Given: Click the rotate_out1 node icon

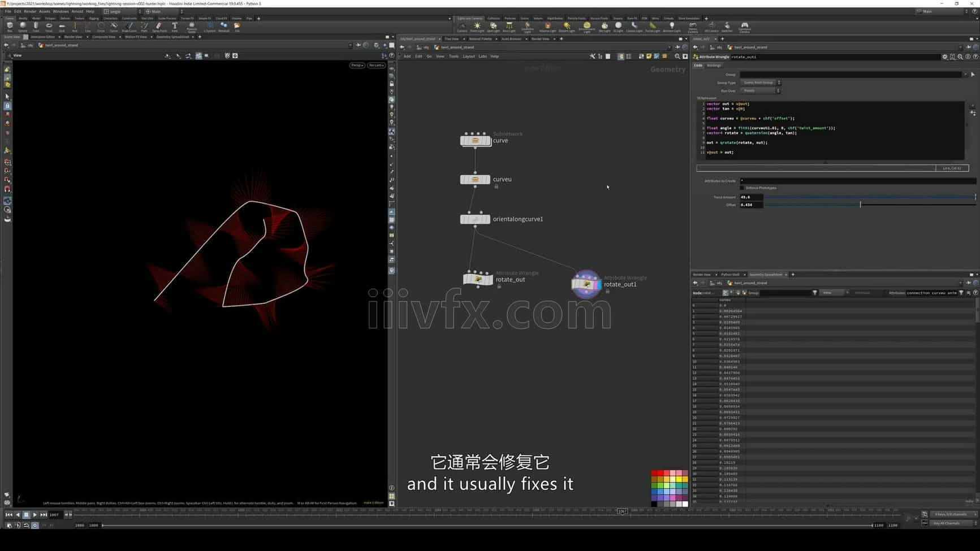Looking at the screenshot, I should [x=586, y=284].
